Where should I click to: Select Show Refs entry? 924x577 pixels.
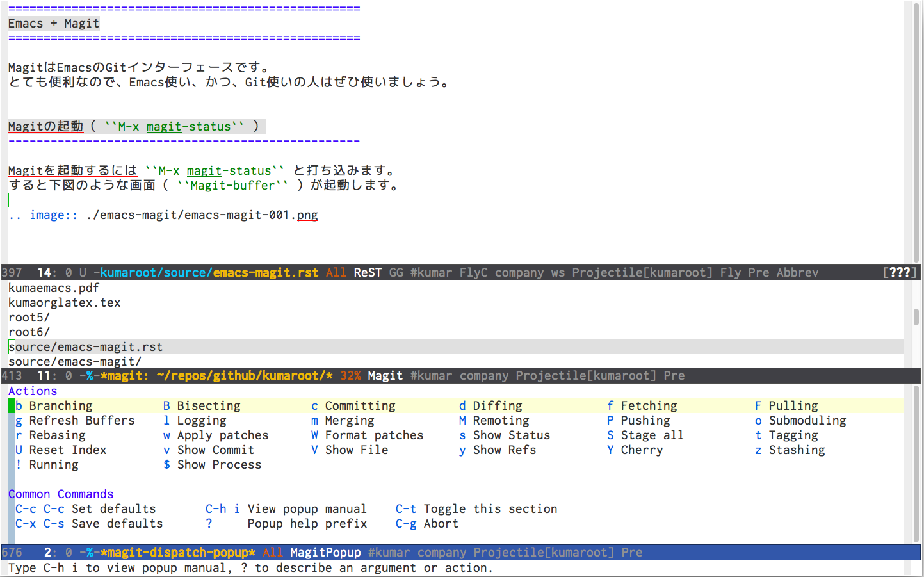(498, 450)
